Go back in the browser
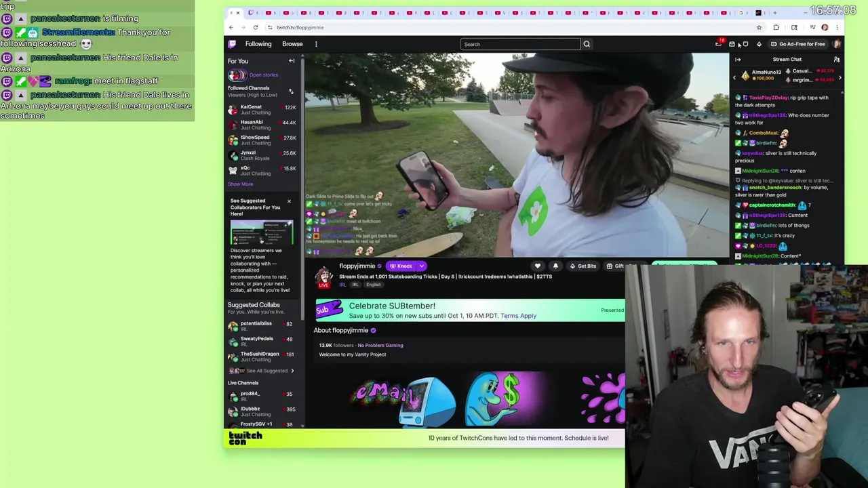Image resolution: width=868 pixels, height=488 pixels. tap(231, 27)
